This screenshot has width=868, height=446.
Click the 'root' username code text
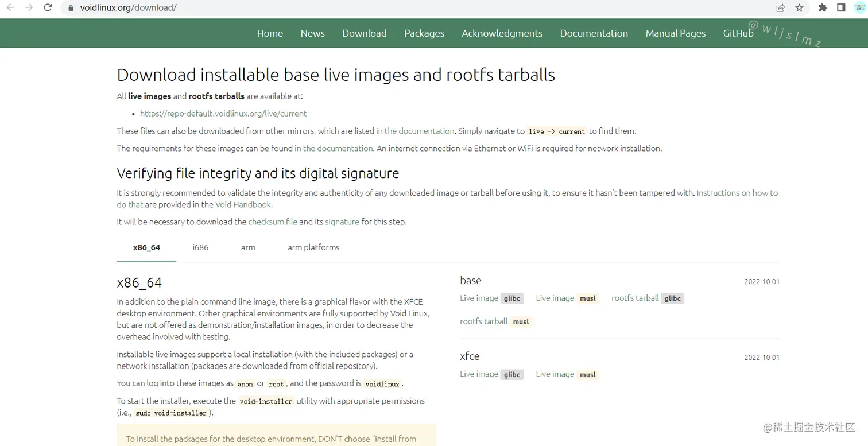[x=276, y=384]
